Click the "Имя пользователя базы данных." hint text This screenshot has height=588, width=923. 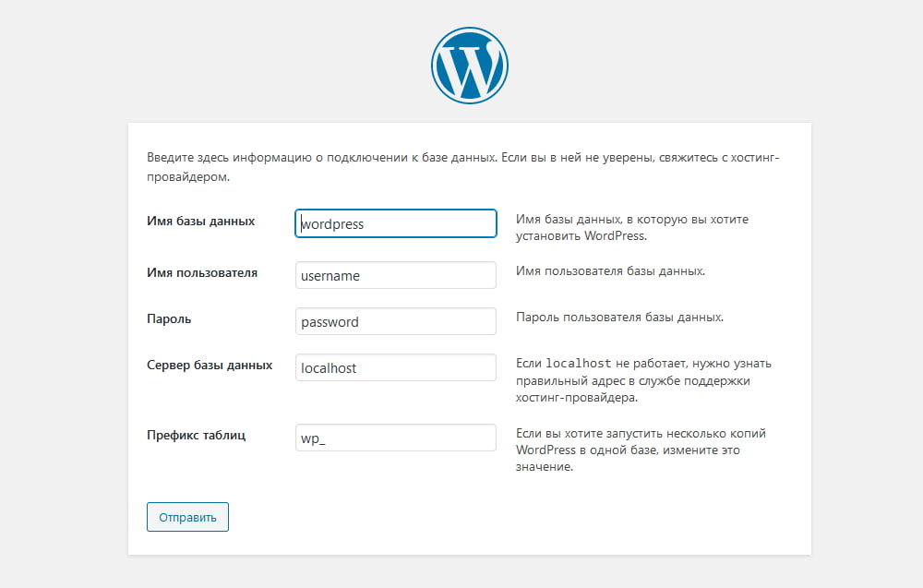click(610, 271)
